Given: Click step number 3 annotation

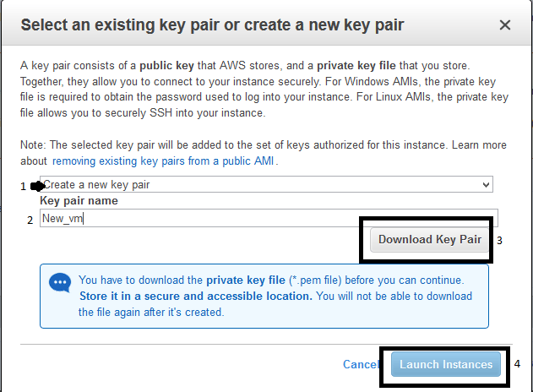Looking at the screenshot, I should 499,240.
